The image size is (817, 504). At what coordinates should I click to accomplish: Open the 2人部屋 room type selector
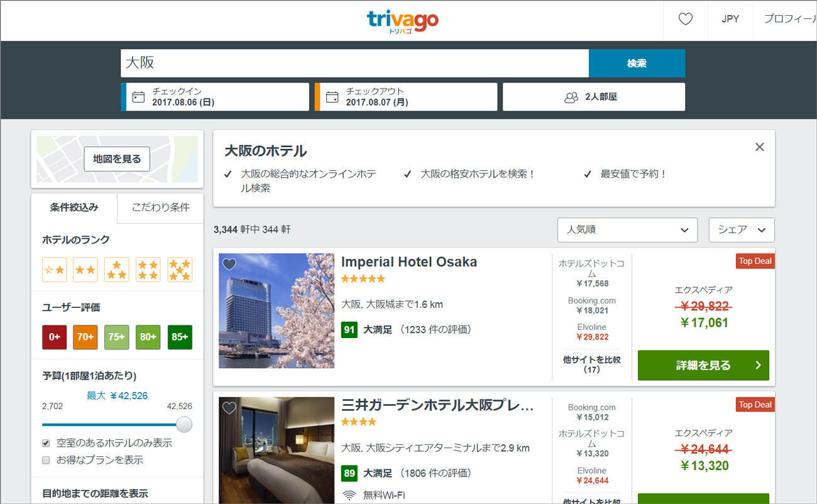pos(594,97)
